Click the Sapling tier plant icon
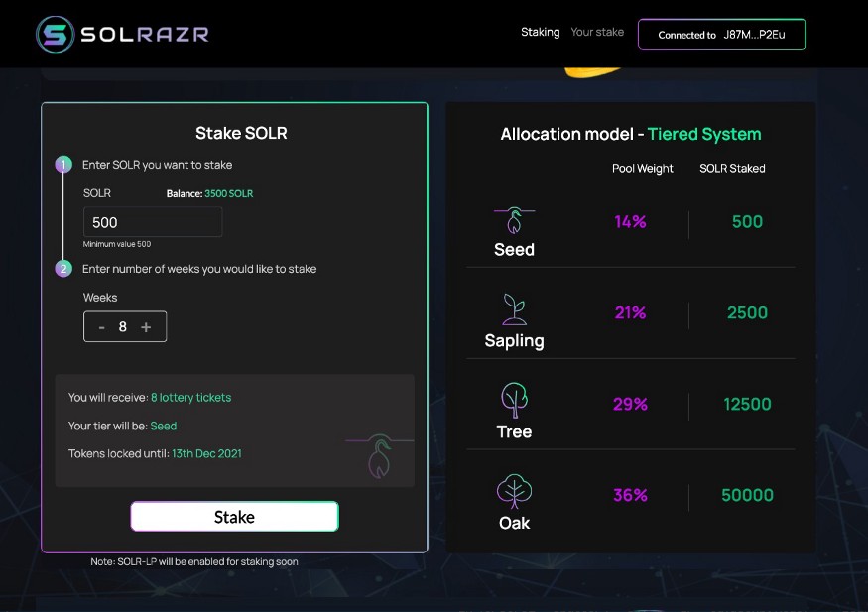868x612 pixels. (x=514, y=309)
